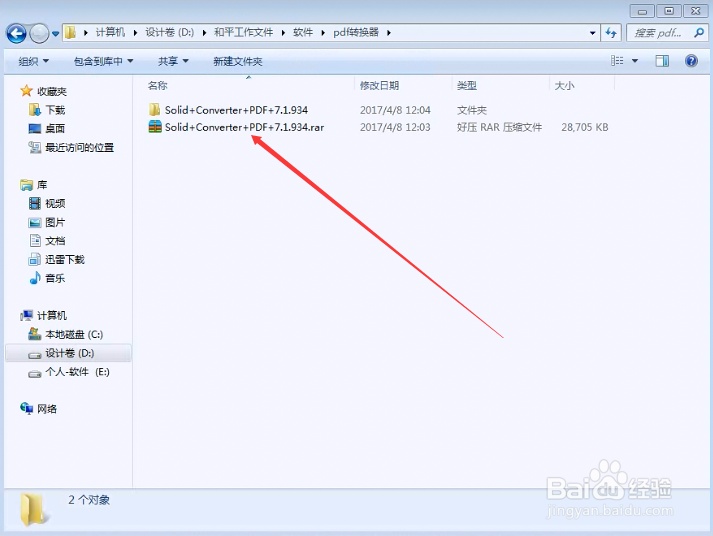The width and height of the screenshot is (713, 536).
Task: Select the Solid+Converter+PDF+7.1.934 folder
Action: (x=236, y=110)
